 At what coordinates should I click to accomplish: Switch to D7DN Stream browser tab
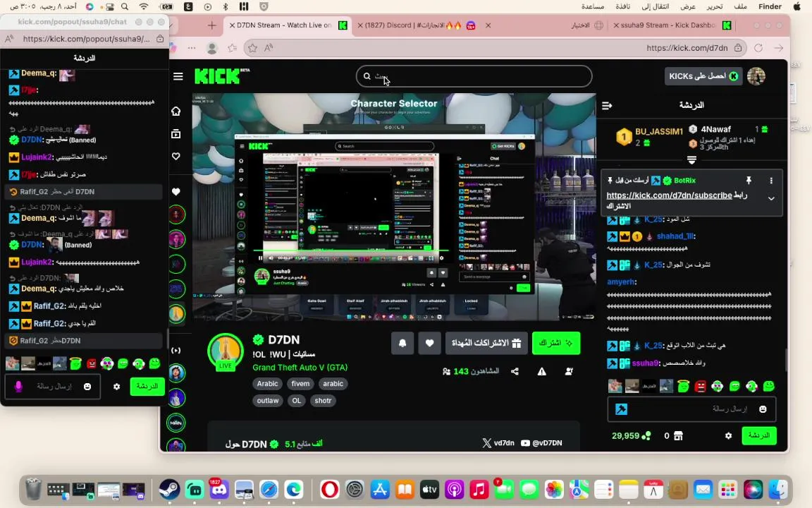coord(288,25)
